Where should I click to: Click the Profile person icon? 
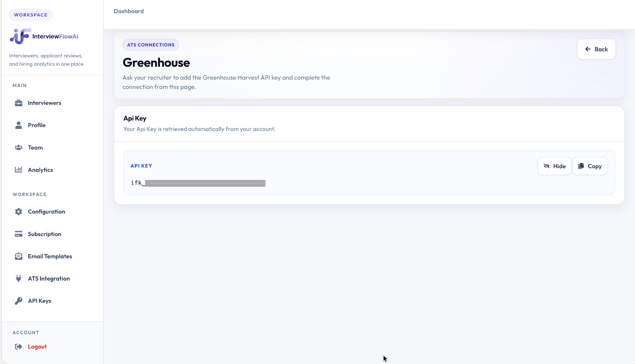tap(19, 125)
